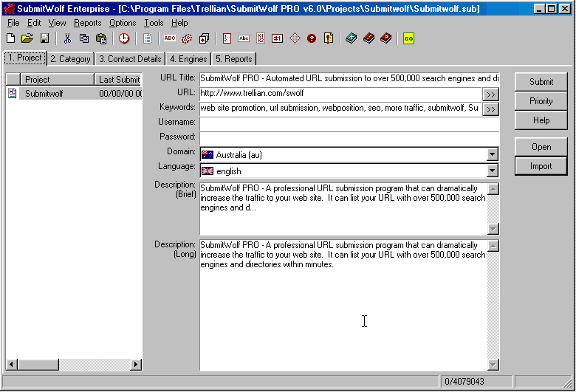This screenshot has width=576, height=392.
Task: Cut selection with the scissors icon
Action: (67, 38)
